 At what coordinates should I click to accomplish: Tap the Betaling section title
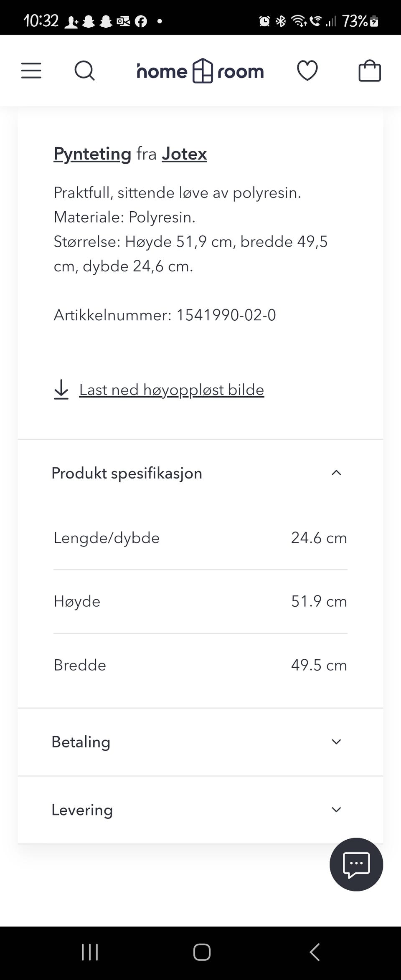pyautogui.click(x=81, y=742)
